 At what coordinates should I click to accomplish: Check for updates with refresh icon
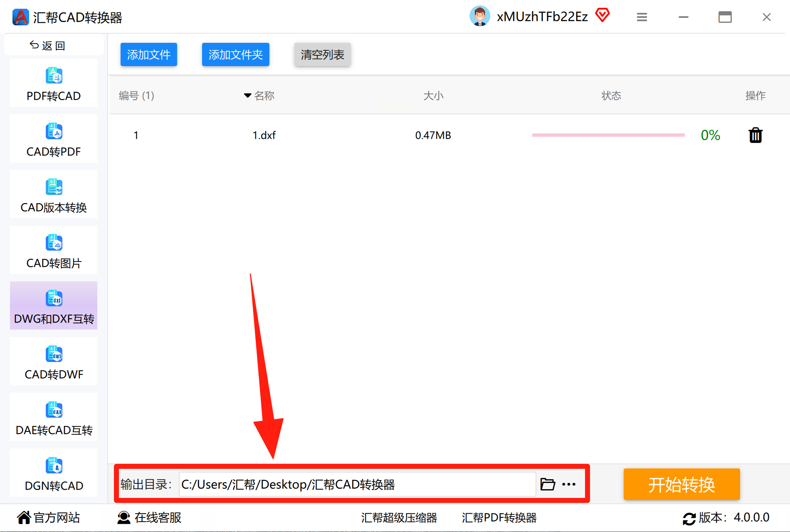(x=689, y=518)
